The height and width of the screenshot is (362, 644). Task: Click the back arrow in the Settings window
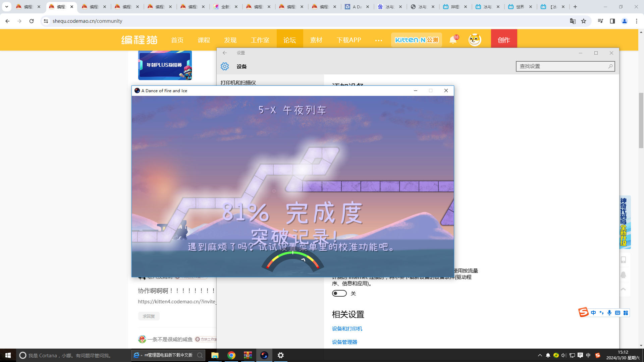(225, 53)
